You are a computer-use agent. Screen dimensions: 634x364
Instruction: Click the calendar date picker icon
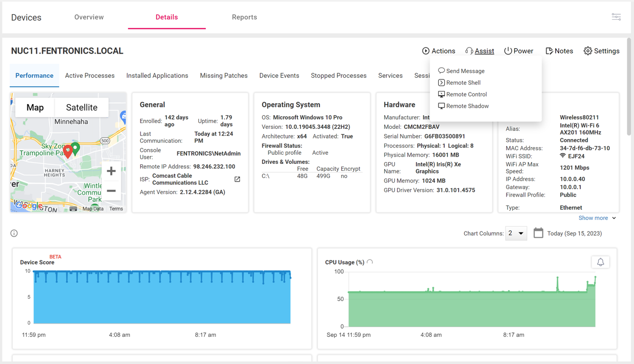click(x=538, y=233)
